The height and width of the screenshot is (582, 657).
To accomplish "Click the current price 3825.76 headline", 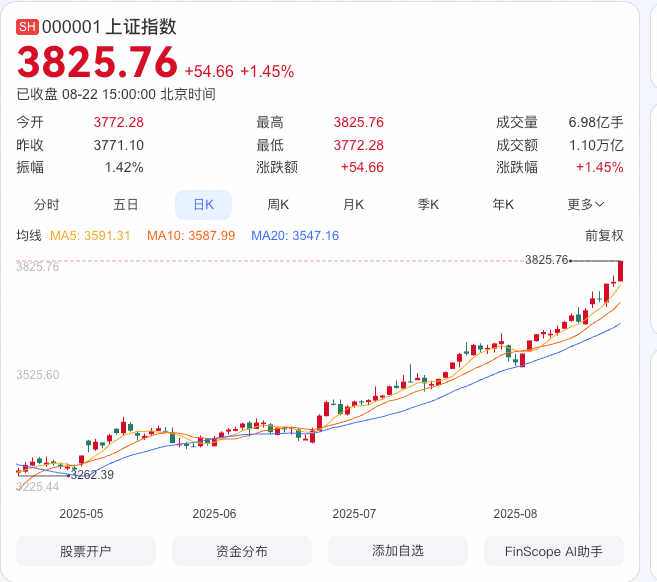I will [x=97, y=62].
